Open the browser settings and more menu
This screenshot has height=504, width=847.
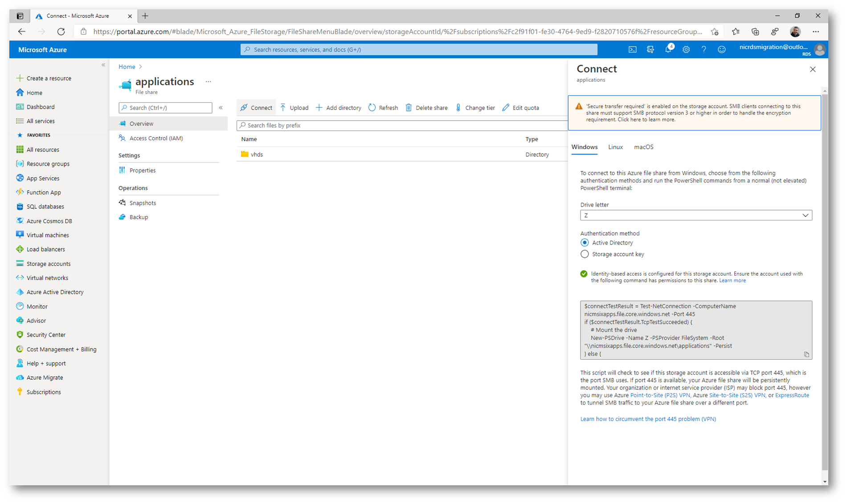pyautogui.click(x=815, y=32)
